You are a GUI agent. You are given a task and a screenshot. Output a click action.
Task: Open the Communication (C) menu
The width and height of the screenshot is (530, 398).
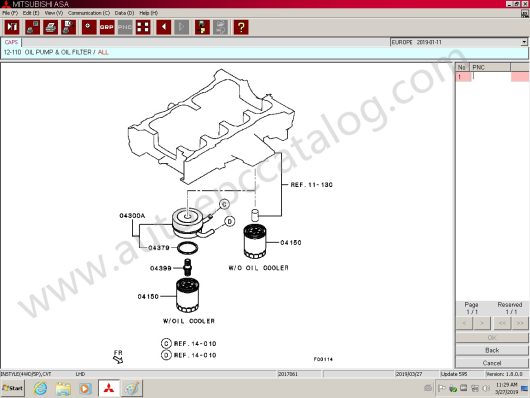coord(89,13)
